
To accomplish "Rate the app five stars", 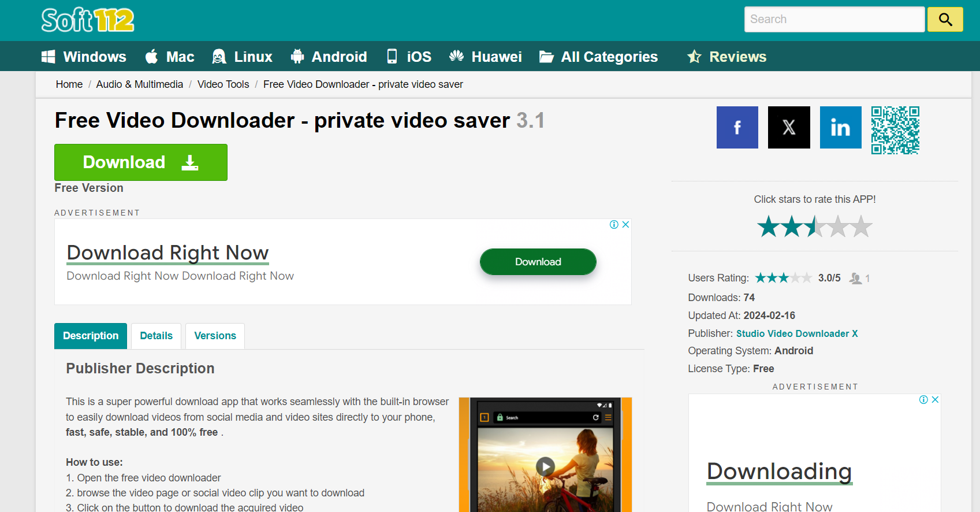I will click(x=861, y=227).
